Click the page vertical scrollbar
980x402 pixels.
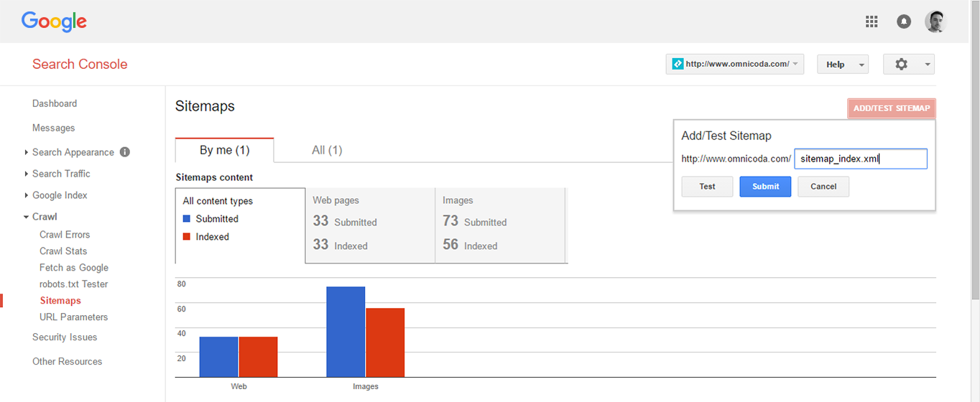[x=974, y=151]
